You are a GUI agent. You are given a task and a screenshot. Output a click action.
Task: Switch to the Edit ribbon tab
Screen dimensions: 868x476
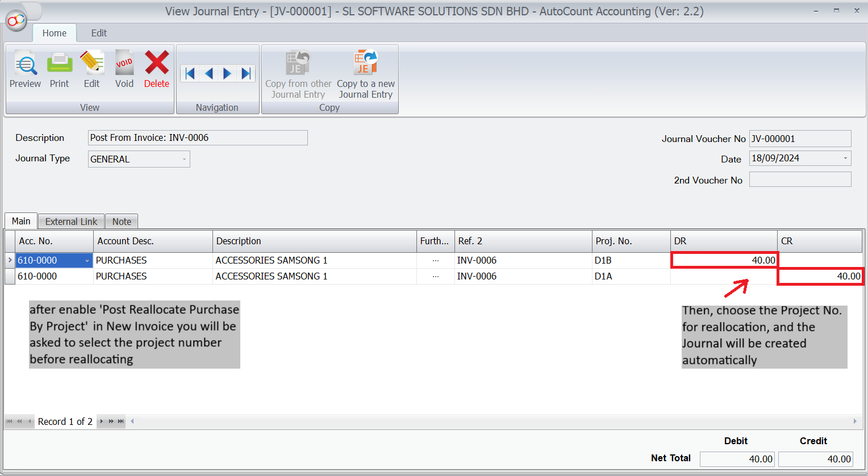tap(99, 33)
